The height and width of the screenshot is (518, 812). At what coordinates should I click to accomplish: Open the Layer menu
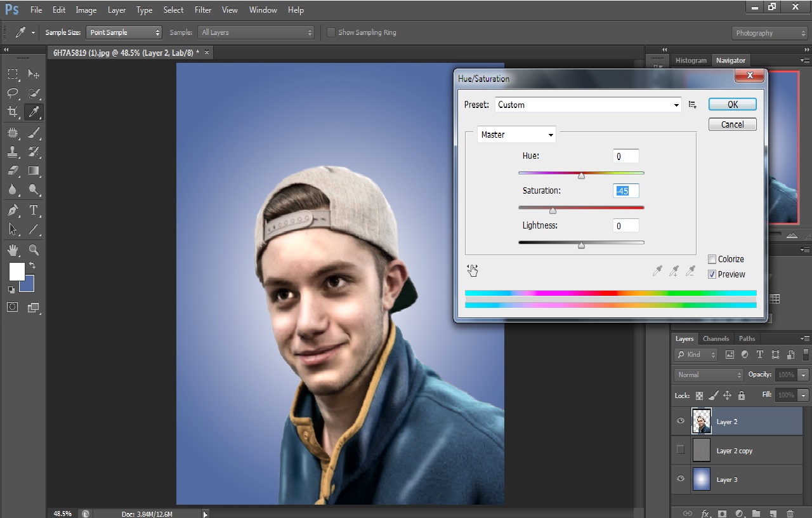pyautogui.click(x=117, y=10)
